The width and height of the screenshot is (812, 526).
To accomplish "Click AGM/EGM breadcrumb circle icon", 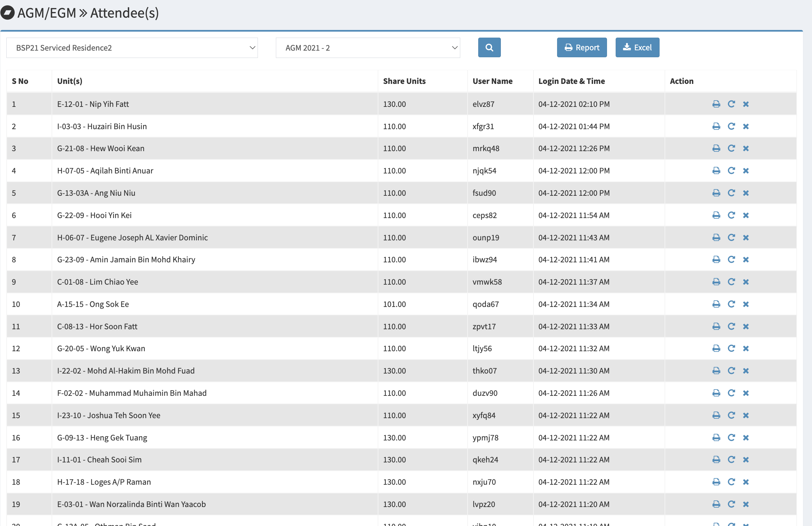I will (x=8, y=13).
